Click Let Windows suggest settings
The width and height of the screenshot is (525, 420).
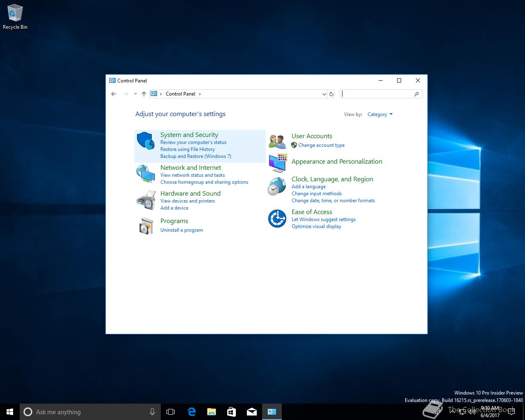pos(324,219)
